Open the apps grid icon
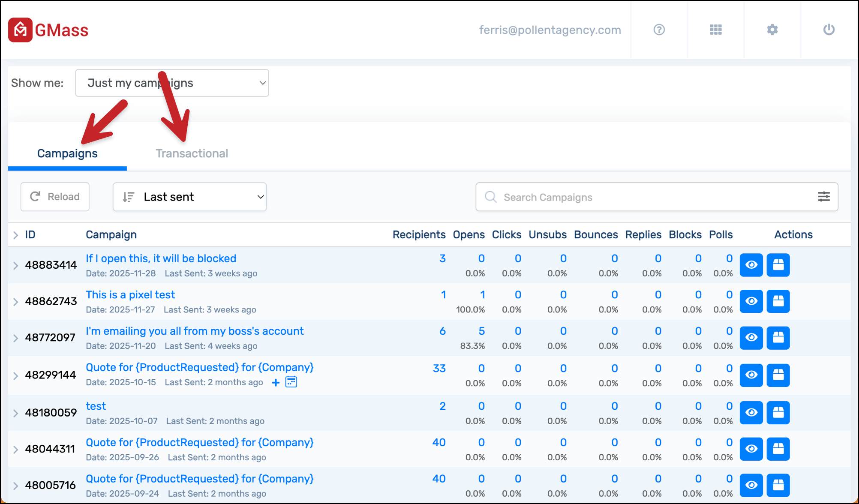 coord(715,30)
